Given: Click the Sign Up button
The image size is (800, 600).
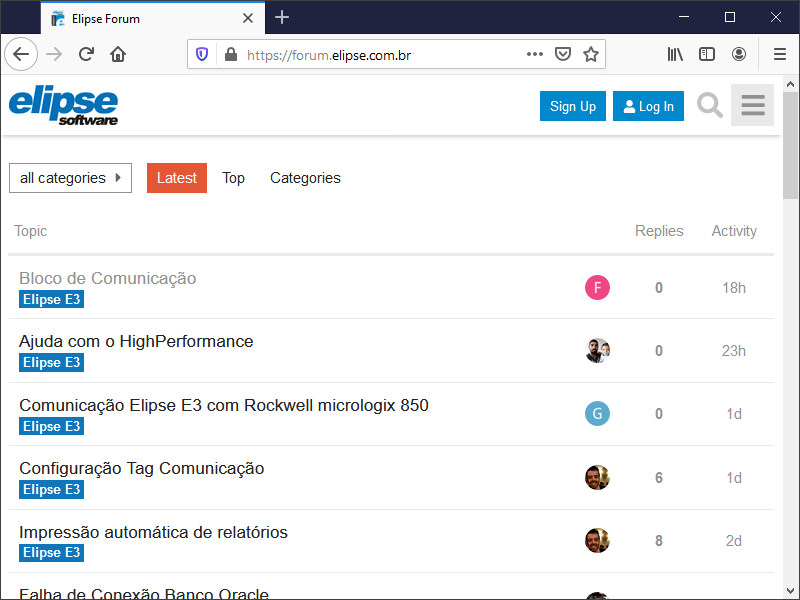Looking at the screenshot, I should point(573,106).
